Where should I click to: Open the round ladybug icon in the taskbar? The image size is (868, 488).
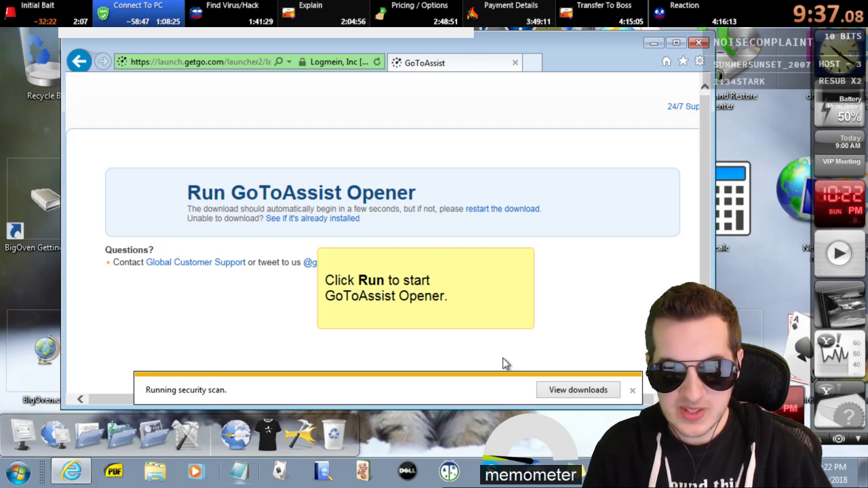click(449, 471)
